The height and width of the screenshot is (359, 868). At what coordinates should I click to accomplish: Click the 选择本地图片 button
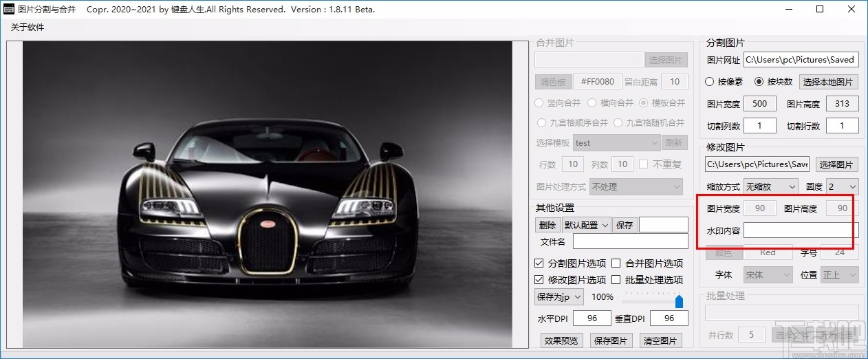pos(829,82)
